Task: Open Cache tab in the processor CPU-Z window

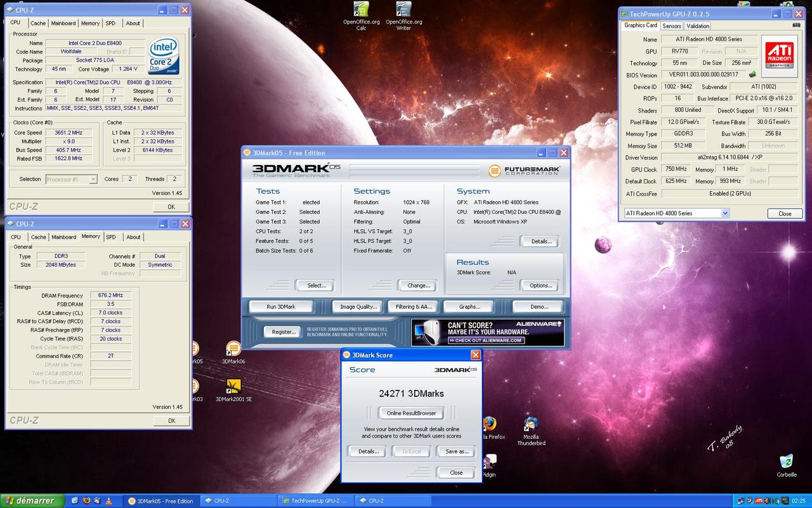Action: (38, 23)
